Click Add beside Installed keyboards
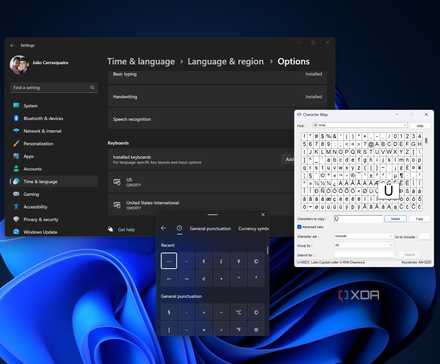Viewport: 440px width, 364px height. 289,159
